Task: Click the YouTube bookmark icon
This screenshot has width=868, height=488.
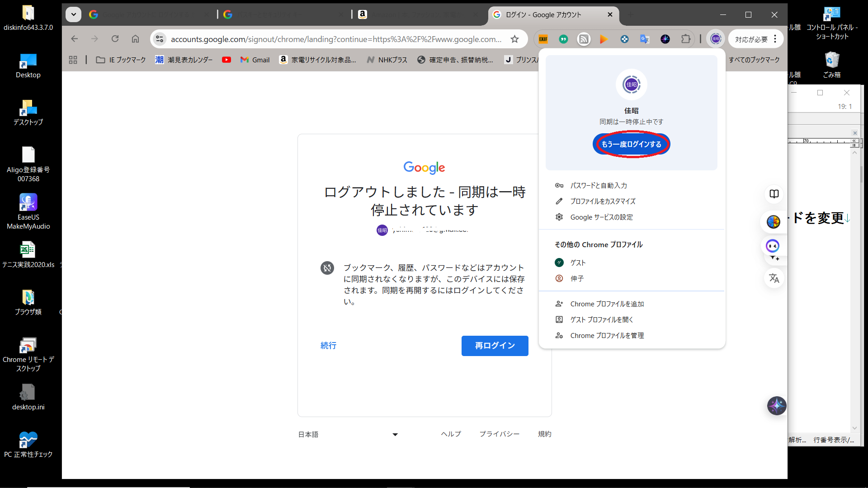Action: click(226, 60)
